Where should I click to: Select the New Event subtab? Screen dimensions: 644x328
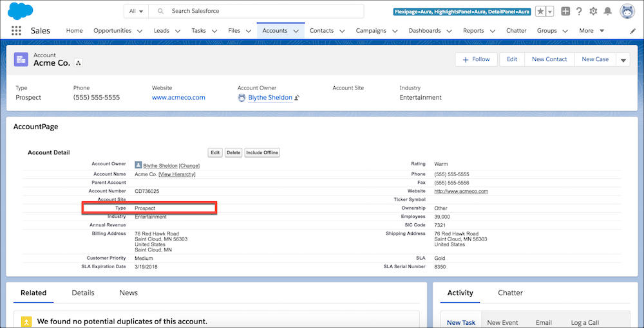pyautogui.click(x=503, y=323)
